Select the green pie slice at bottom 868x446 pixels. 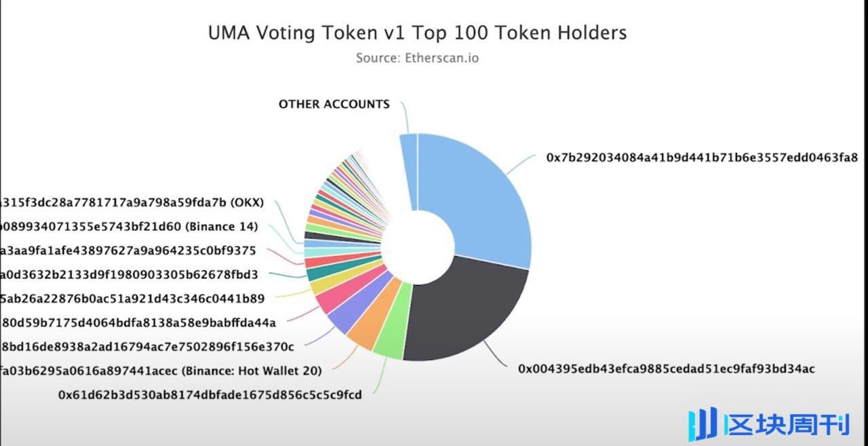point(393,323)
